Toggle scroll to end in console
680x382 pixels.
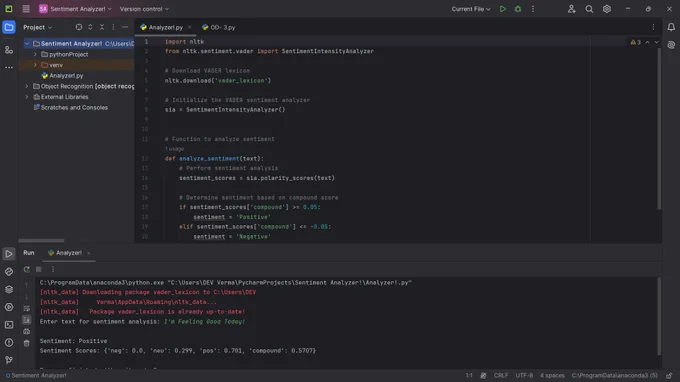tap(26, 320)
